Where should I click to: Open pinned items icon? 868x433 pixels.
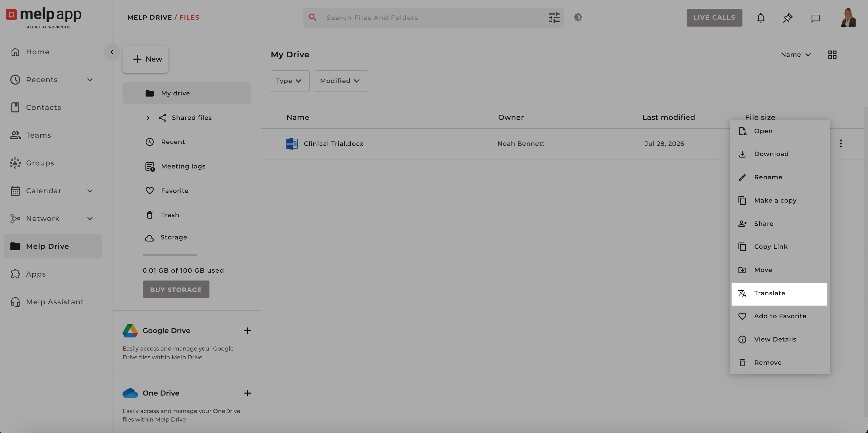tap(787, 18)
